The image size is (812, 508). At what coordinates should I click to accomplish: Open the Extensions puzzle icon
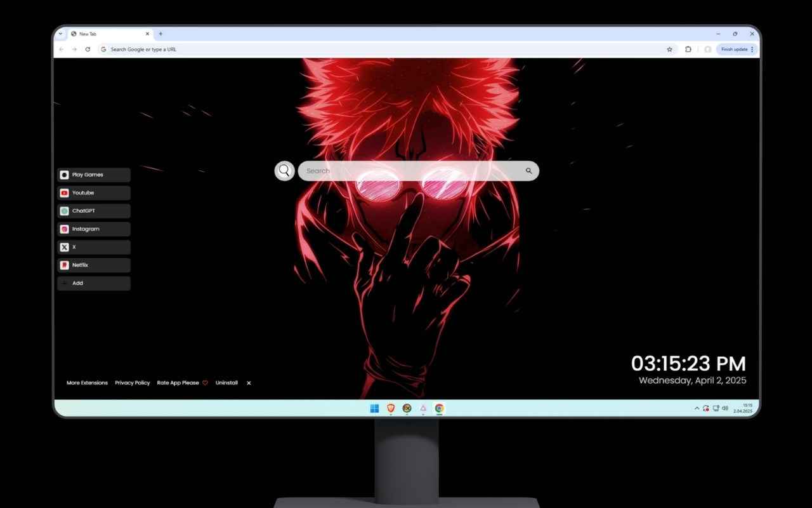tap(688, 50)
